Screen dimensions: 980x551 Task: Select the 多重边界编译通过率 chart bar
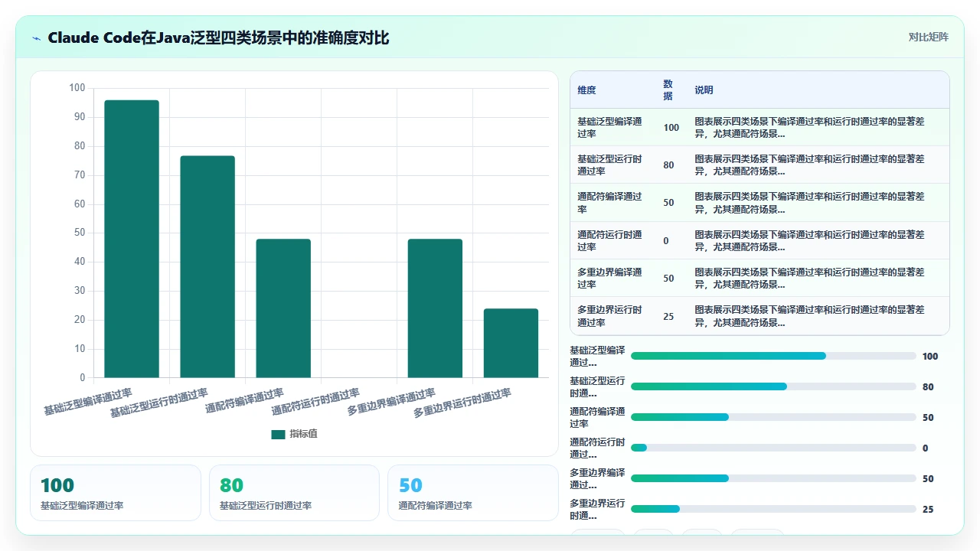pyautogui.click(x=435, y=308)
